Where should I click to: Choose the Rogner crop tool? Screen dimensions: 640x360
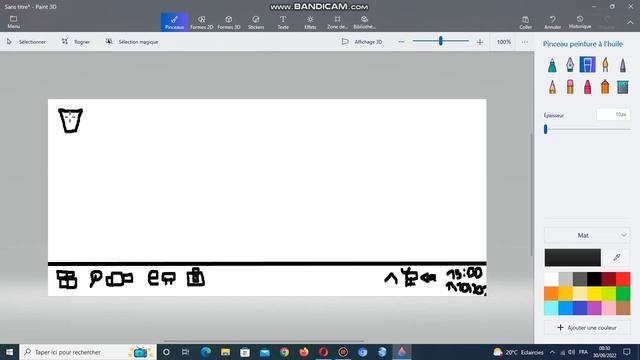76,42
